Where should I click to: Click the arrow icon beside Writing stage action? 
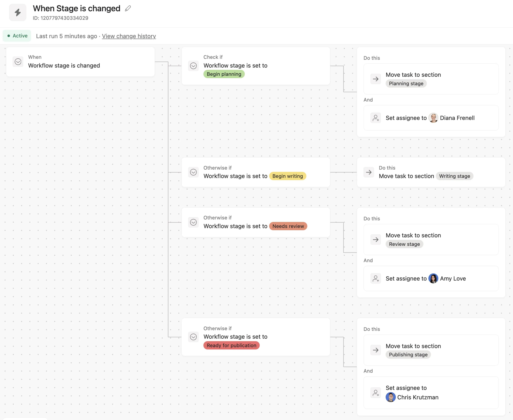(369, 172)
